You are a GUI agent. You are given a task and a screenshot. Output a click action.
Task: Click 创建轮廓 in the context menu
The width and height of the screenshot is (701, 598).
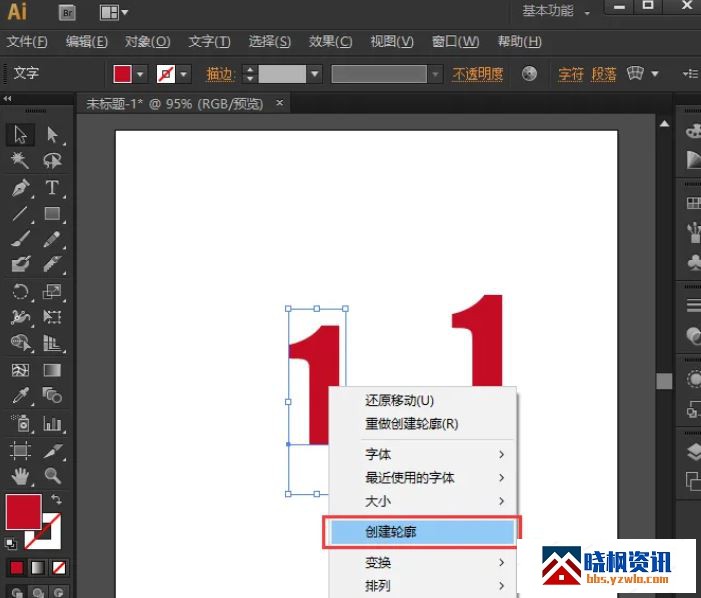coord(420,532)
